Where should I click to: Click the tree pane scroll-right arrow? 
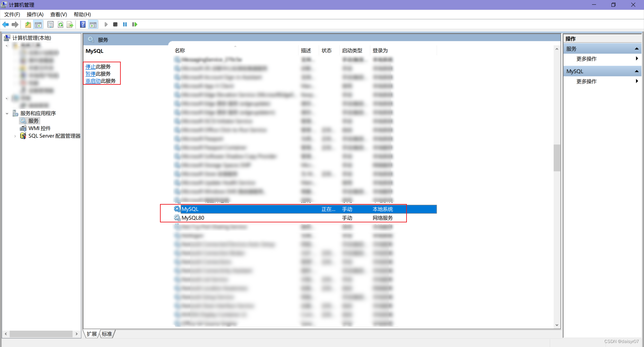coord(76,334)
